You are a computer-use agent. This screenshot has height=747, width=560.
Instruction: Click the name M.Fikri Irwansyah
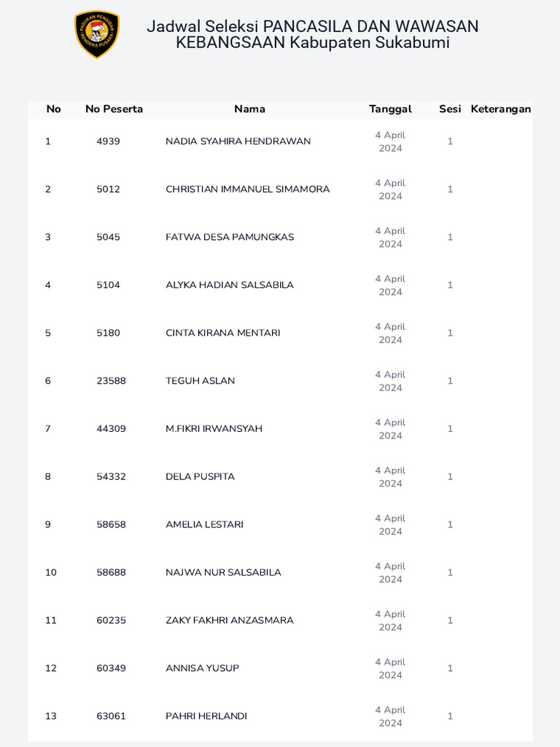pos(214,429)
